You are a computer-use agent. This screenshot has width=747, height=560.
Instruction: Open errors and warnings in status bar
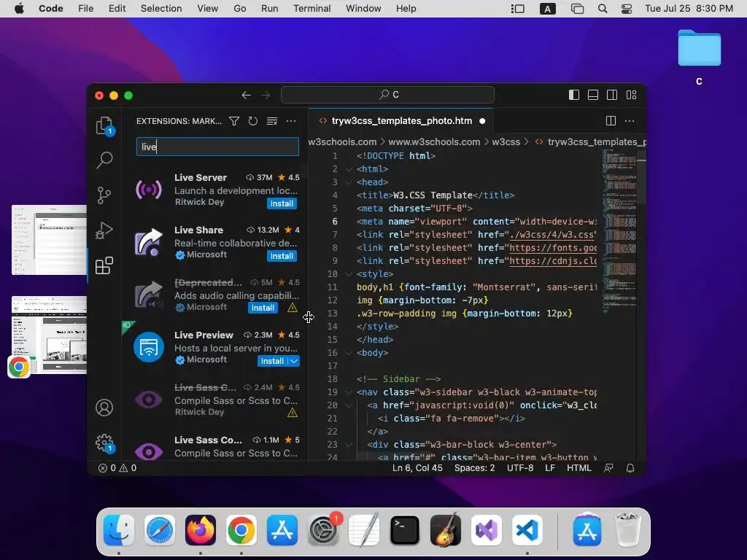(x=117, y=468)
